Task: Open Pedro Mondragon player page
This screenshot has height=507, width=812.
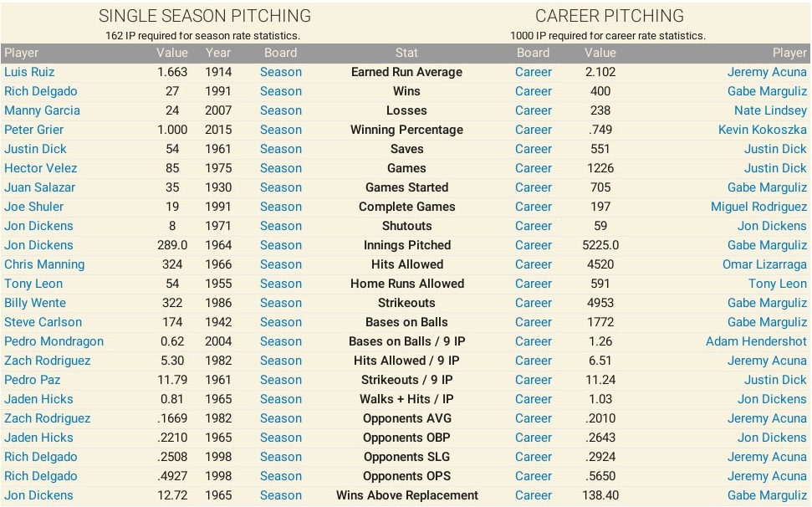Action: coord(54,341)
